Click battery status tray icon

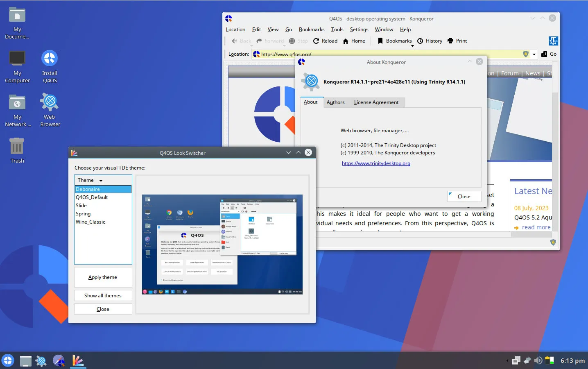tap(550, 360)
